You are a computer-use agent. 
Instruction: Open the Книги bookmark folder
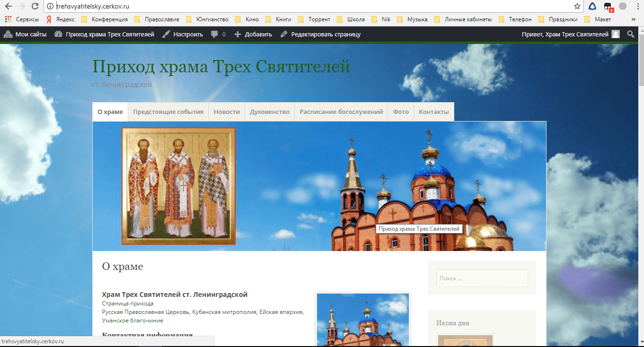(x=278, y=19)
